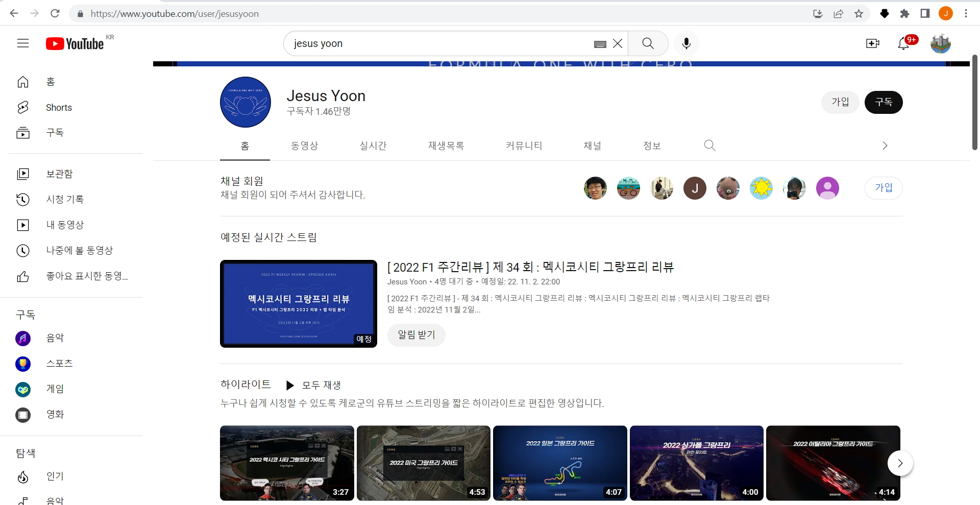Open 스포츠 subscription channel
The height and width of the screenshot is (505, 980).
71,364
